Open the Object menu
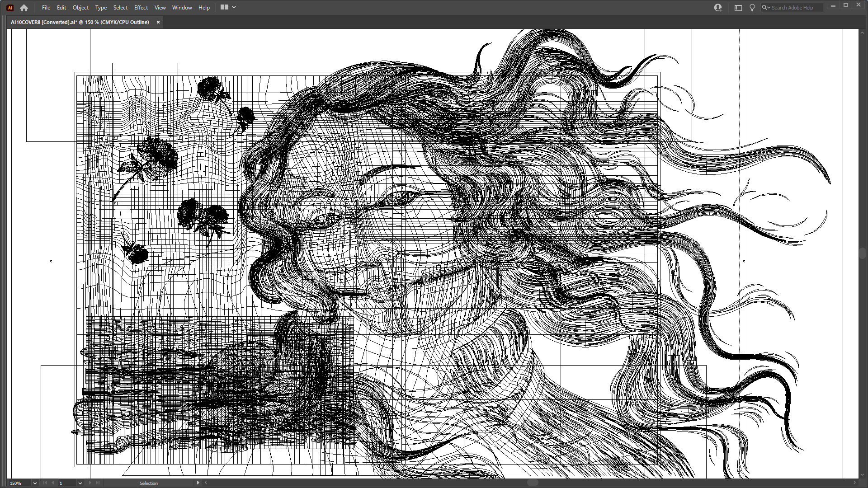Viewport: 868px width, 488px height. tap(81, 8)
